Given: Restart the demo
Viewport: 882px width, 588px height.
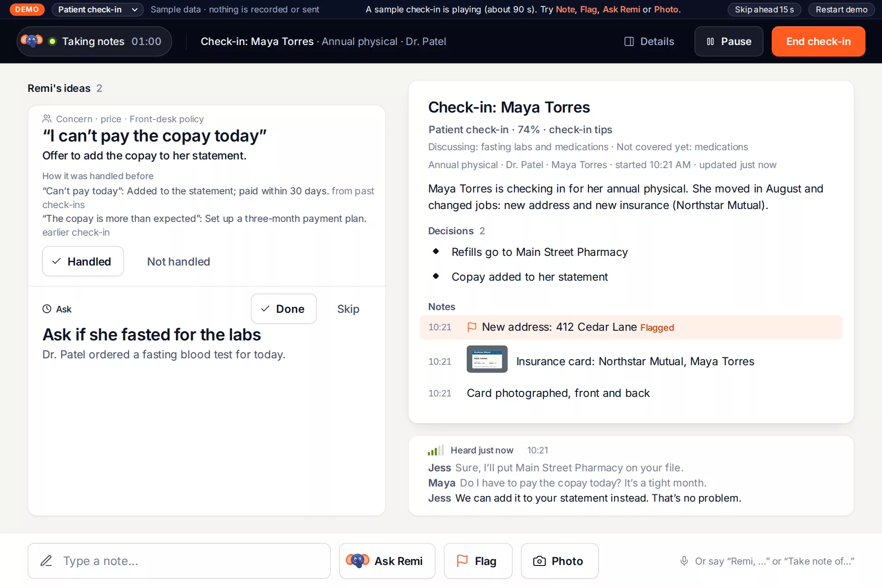Looking at the screenshot, I should pyautogui.click(x=841, y=9).
